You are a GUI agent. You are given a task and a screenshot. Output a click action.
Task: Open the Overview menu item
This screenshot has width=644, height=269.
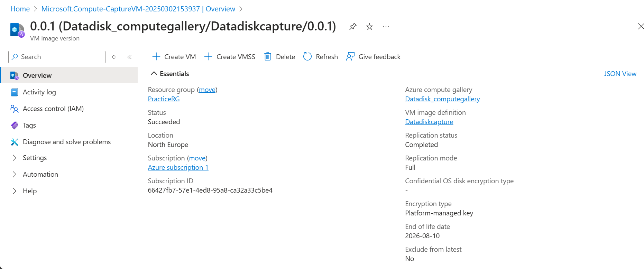click(69, 75)
